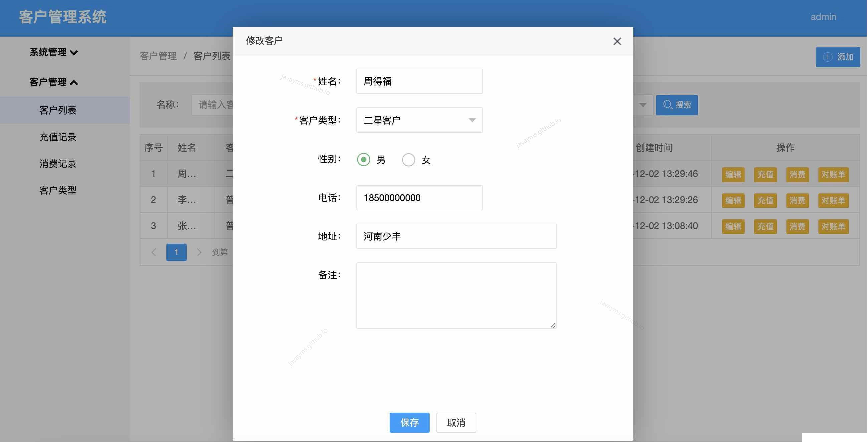The width and height of the screenshot is (868, 442).
Task: Click the plus icon on 添加 button
Action: [828, 57]
